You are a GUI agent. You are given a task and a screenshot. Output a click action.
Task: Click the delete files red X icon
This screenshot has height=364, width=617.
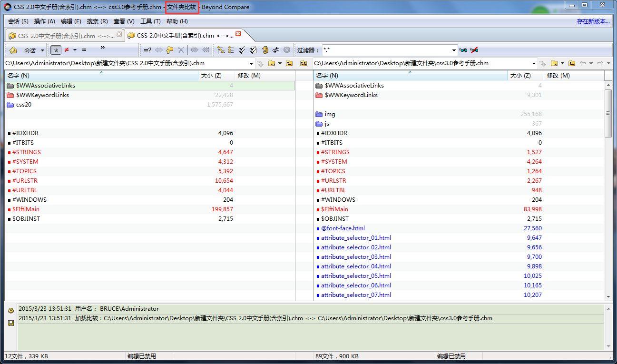tap(181, 50)
